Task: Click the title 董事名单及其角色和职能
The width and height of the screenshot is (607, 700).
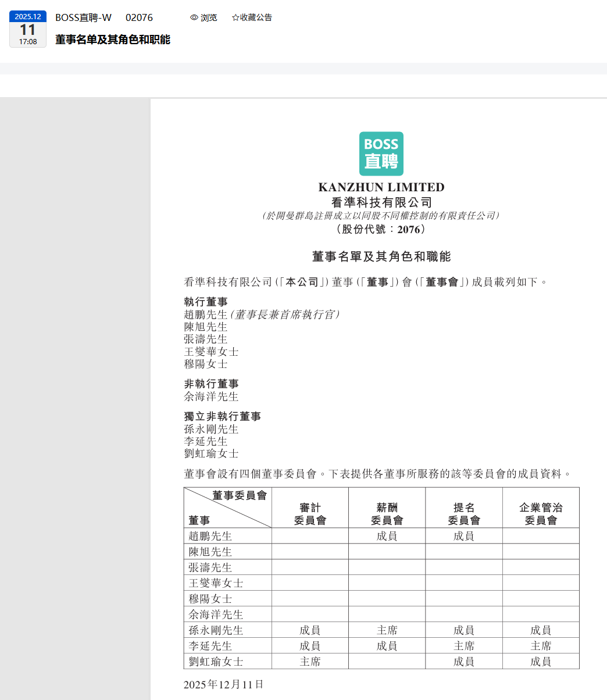Action: coord(113,40)
